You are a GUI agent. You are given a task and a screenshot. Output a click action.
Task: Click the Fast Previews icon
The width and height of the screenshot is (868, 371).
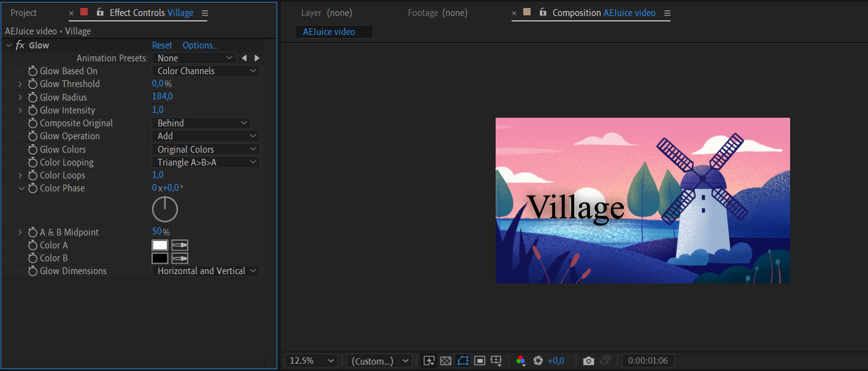click(x=429, y=361)
